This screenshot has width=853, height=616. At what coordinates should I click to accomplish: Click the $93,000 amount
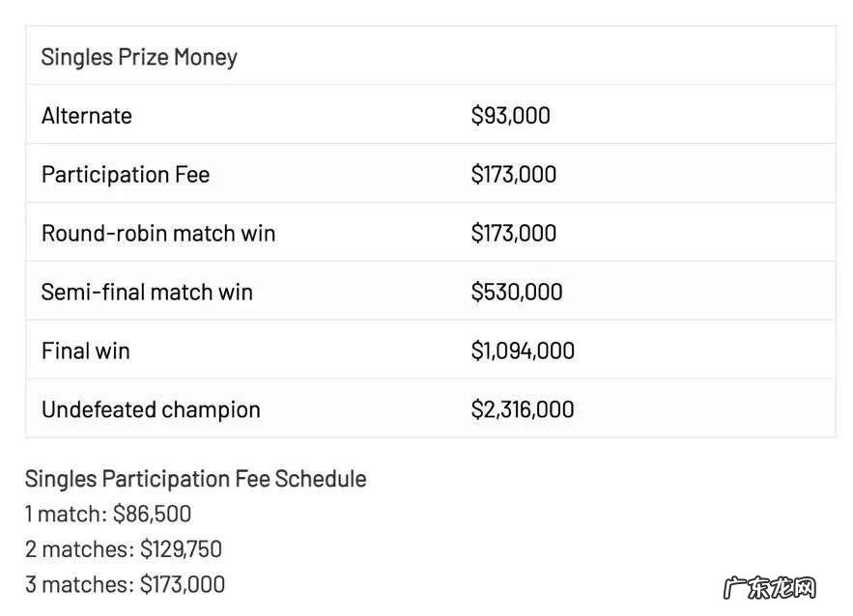pyautogui.click(x=511, y=116)
